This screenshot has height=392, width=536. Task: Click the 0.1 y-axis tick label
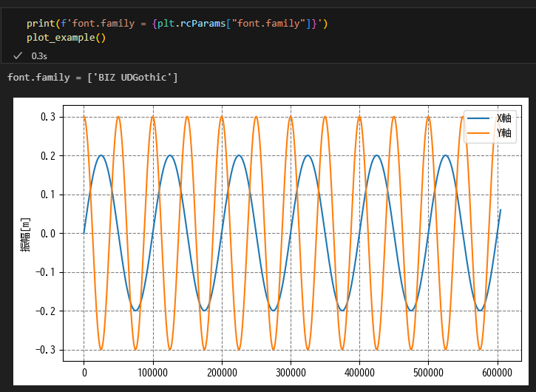coord(48,195)
